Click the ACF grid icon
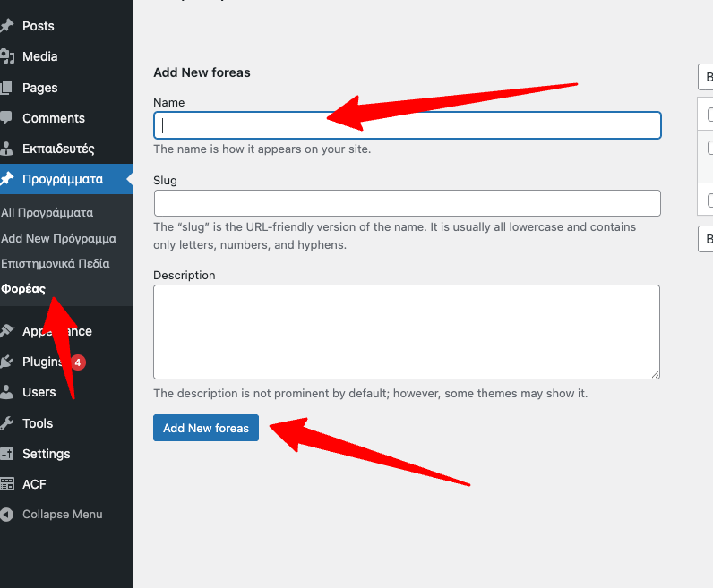 (x=7, y=484)
